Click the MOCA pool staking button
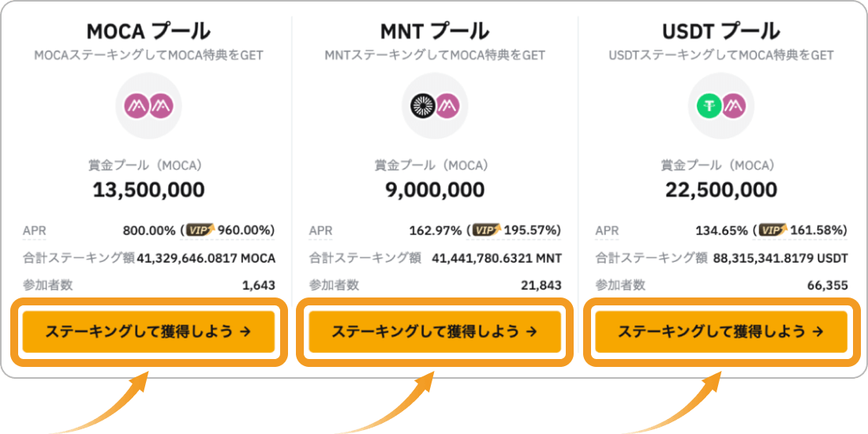Image resolution: width=868 pixels, height=434 pixels. click(148, 331)
